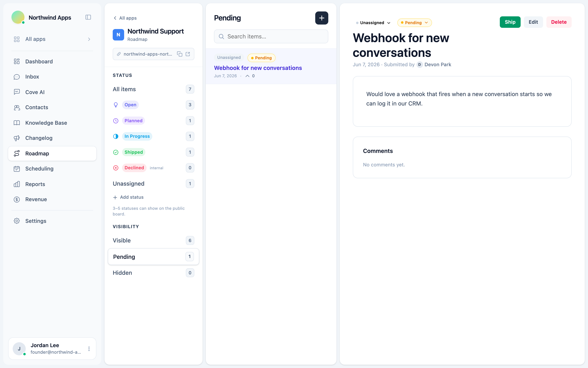Show Pending visibility filter
Image resolution: width=588 pixels, height=368 pixels.
point(153,257)
